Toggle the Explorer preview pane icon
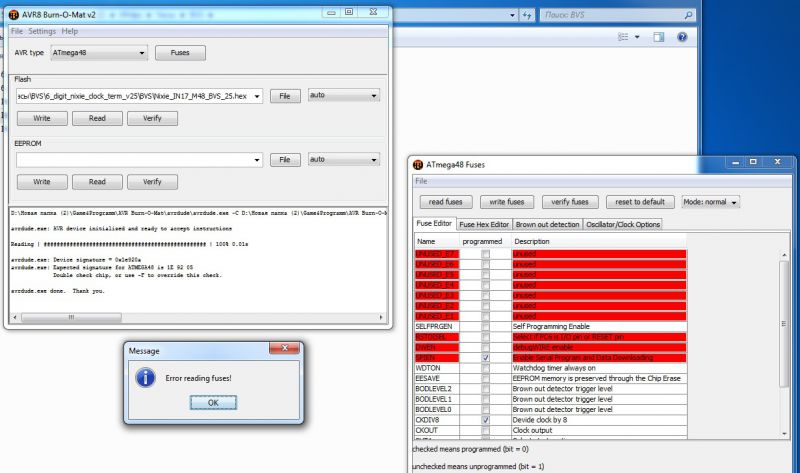This screenshot has width=800, height=473. [660, 38]
